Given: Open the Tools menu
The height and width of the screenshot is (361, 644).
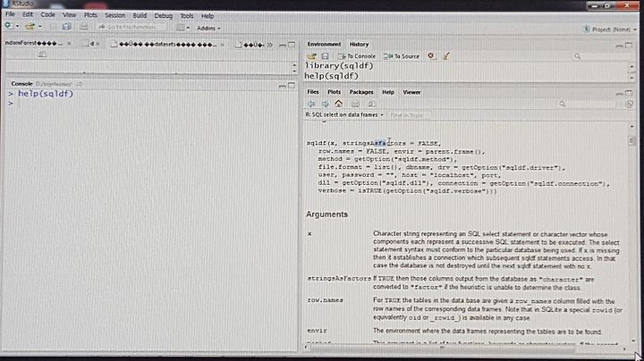Looking at the screenshot, I should click(x=187, y=16).
